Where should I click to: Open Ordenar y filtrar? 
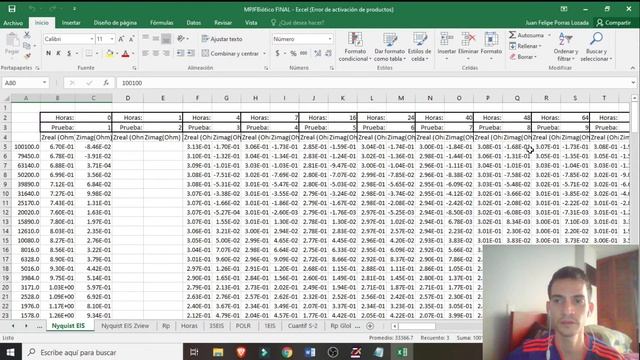pos(566,47)
